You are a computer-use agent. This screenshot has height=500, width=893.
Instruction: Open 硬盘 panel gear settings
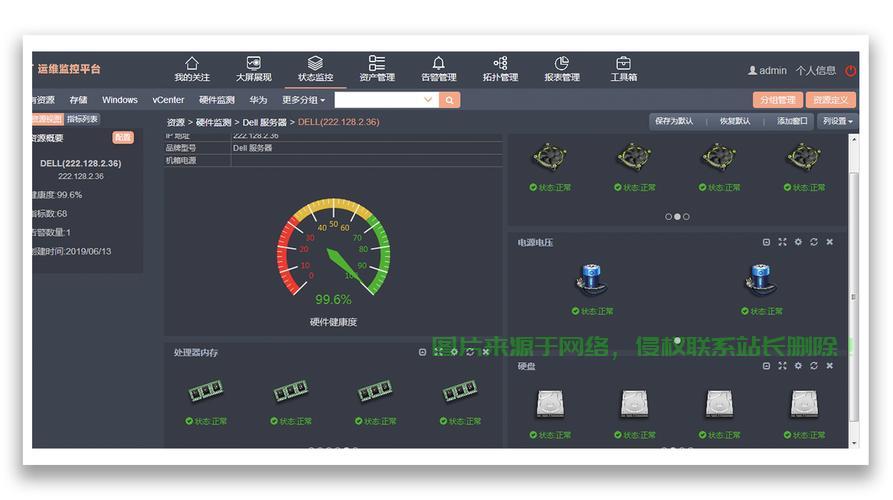pos(798,366)
